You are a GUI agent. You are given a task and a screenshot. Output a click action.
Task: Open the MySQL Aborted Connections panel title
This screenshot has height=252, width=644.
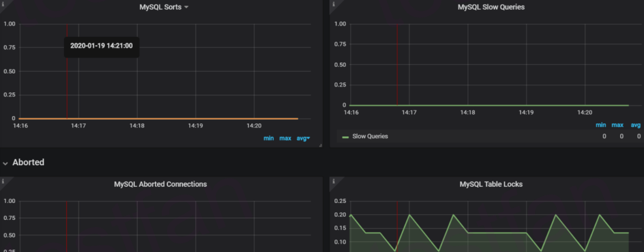point(161,184)
